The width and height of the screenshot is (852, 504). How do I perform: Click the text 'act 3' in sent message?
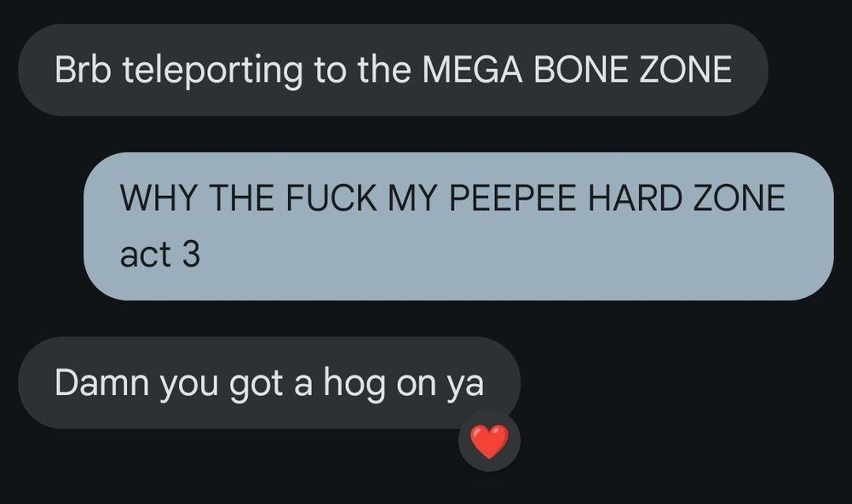[160, 255]
